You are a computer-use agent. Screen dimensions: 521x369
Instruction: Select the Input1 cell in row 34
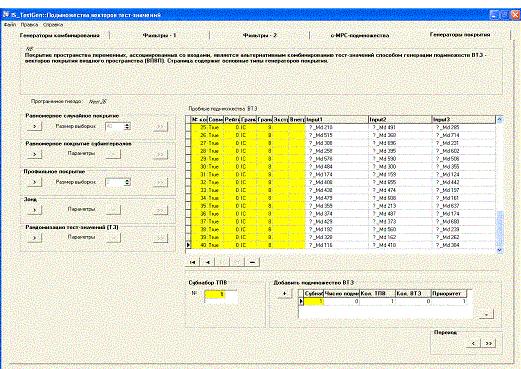click(337, 198)
